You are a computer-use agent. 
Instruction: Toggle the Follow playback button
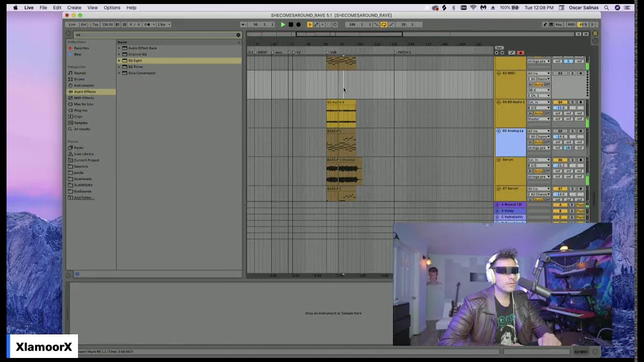coord(244,24)
